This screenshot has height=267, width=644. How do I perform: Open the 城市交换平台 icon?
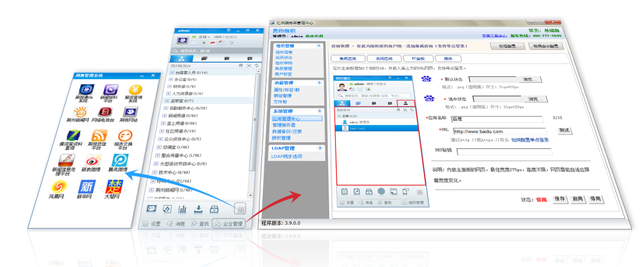[x=125, y=136]
